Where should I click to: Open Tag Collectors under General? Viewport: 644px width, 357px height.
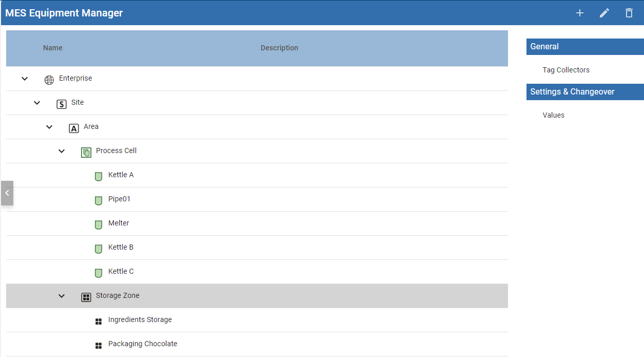(566, 70)
